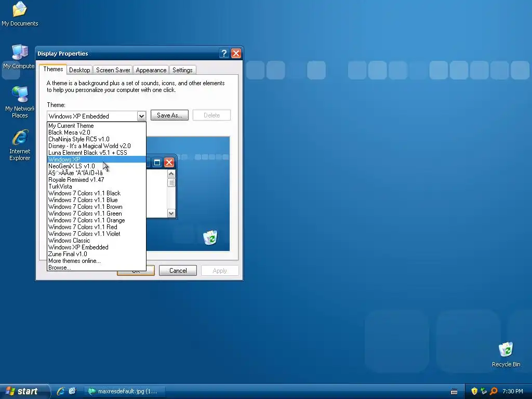The height and width of the screenshot is (399, 532).
Task: Go to the Settings tab
Action: 182,70
